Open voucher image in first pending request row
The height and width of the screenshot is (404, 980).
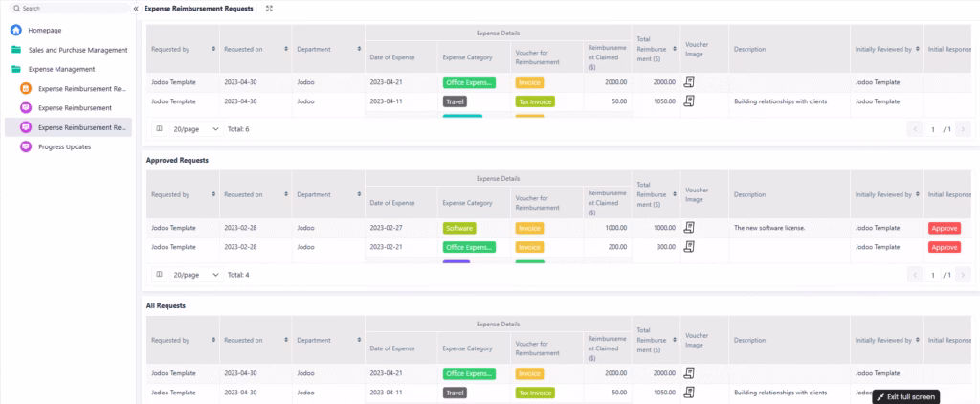pyautogui.click(x=689, y=82)
